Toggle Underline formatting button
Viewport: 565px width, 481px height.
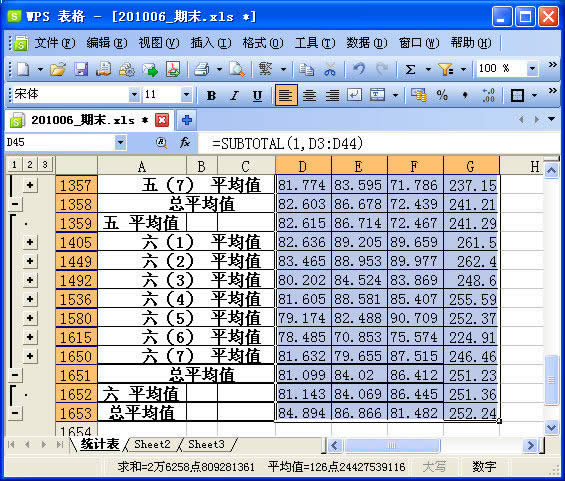click(257, 95)
